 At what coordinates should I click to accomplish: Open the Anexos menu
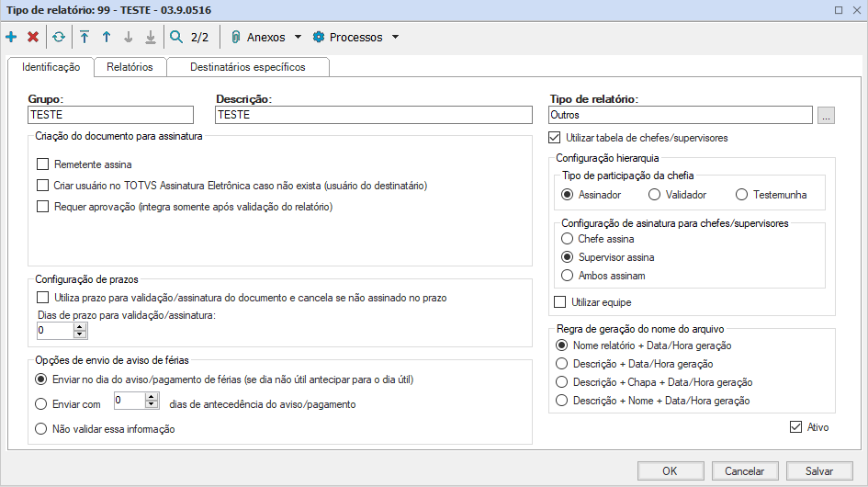tap(265, 37)
